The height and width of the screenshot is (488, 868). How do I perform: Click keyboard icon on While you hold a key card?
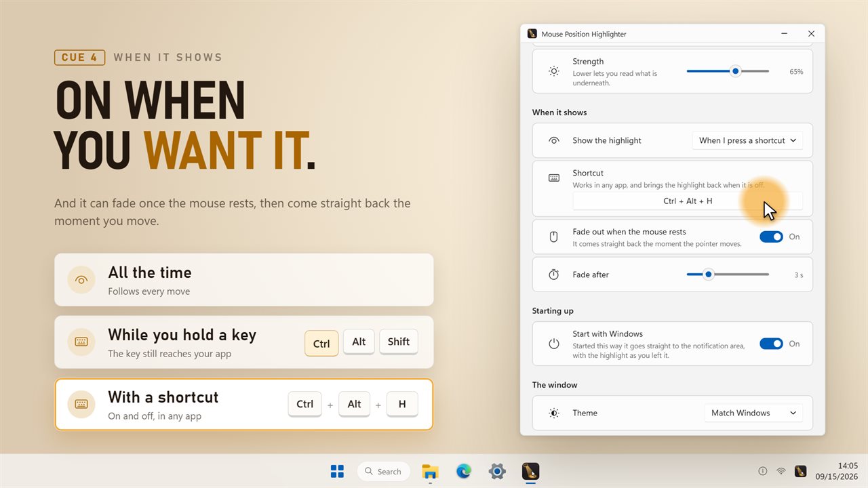[81, 342]
